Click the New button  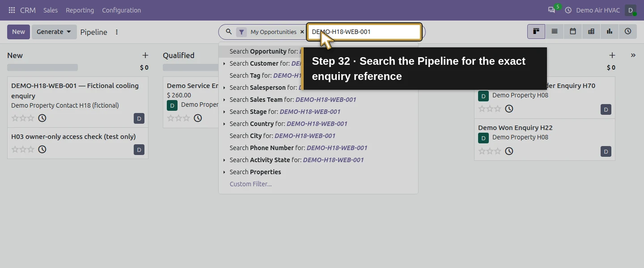[x=18, y=32]
